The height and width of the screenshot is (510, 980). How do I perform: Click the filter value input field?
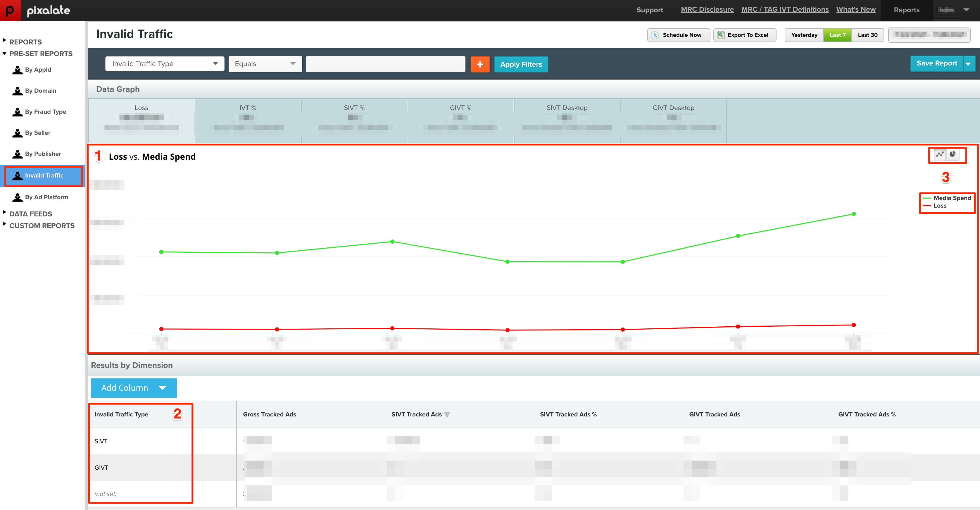point(385,64)
